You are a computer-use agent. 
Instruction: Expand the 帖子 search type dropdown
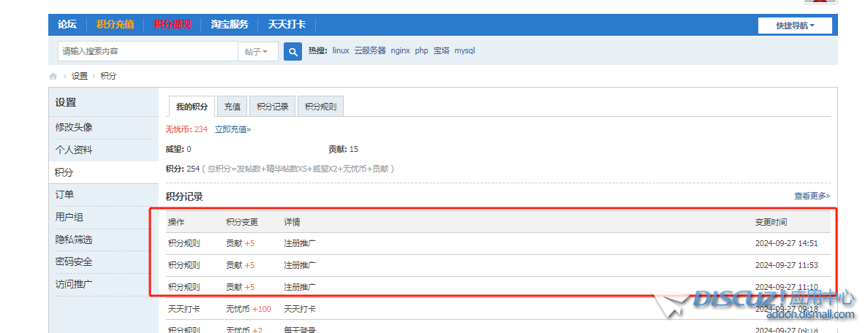coord(256,51)
